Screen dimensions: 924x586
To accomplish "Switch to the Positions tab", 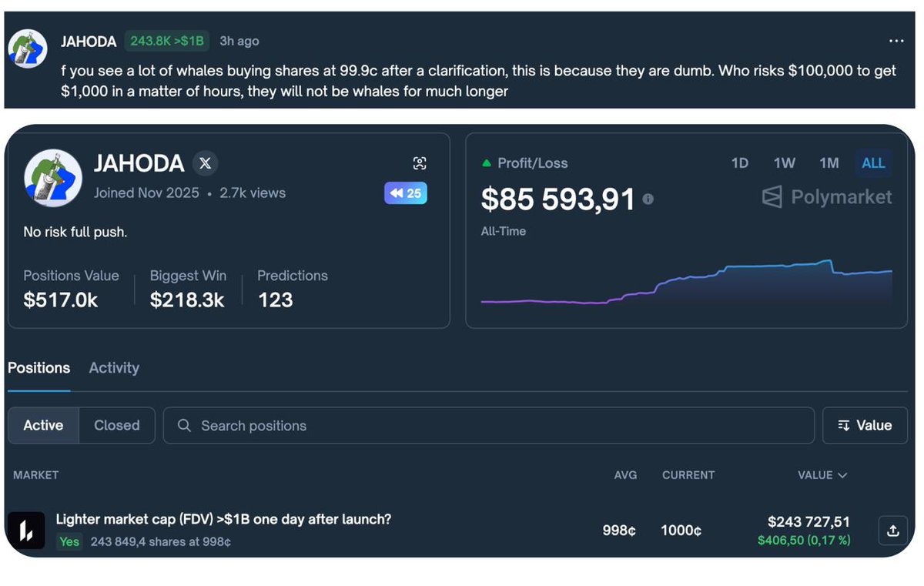I will pos(38,368).
